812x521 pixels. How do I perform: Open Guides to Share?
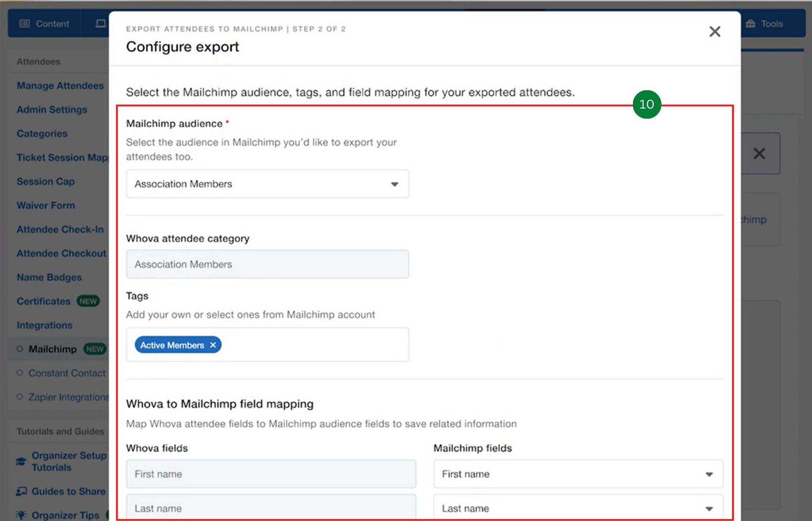tap(69, 491)
